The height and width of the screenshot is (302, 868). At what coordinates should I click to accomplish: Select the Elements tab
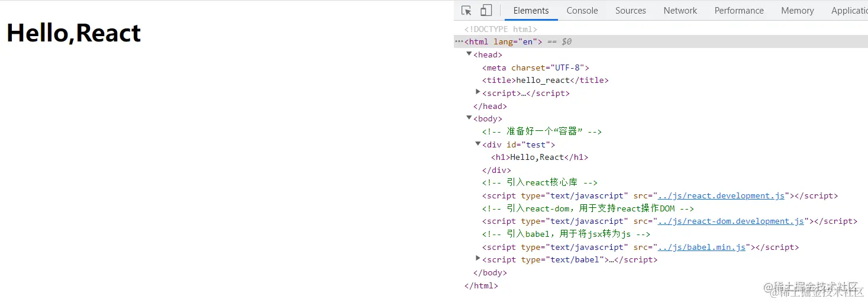[531, 11]
